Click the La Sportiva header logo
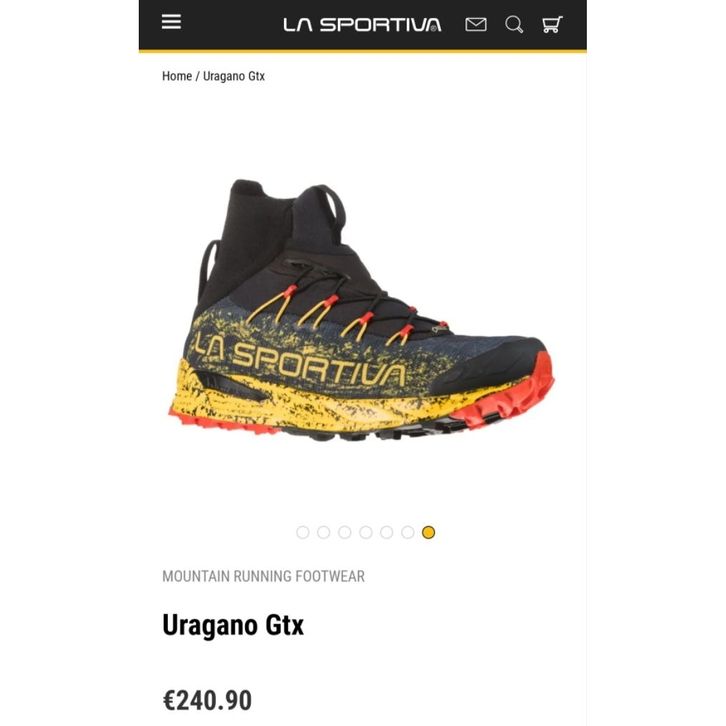 pyautogui.click(x=362, y=25)
